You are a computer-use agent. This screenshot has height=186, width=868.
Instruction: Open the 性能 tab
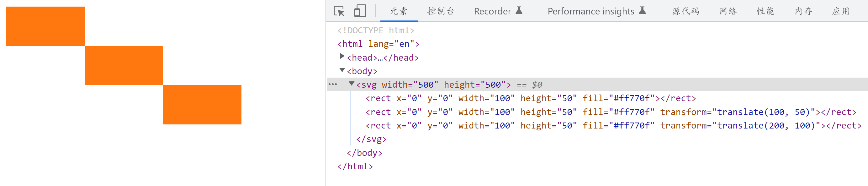point(765,11)
